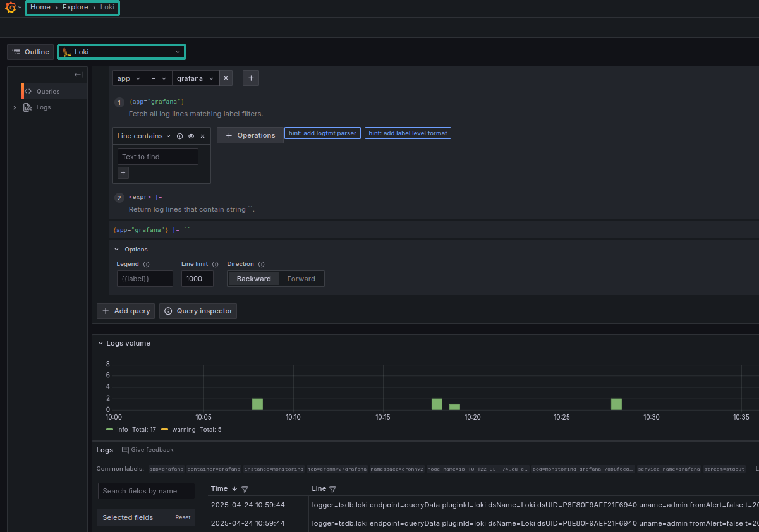Toggle the info series in legend
This screenshot has height=532, width=759.
pos(122,430)
